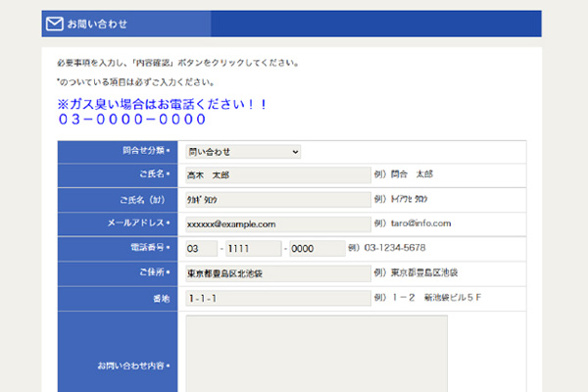
Task: Click the example text taro@info.com
Action: [412, 223]
